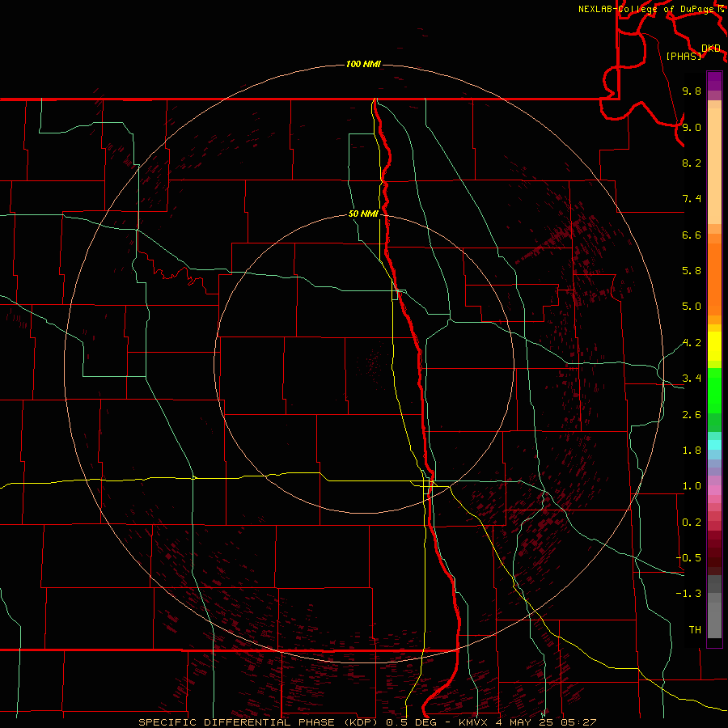Click the 0.2 value on color scale
The image size is (728, 728).
pyautogui.click(x=692, y=523)
